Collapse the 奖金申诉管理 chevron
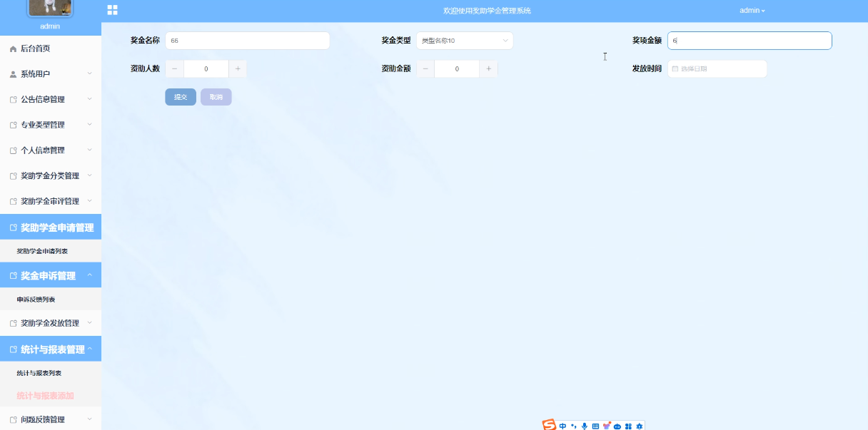The height and width of the screenshot is (430, 868). click(89, 275)
